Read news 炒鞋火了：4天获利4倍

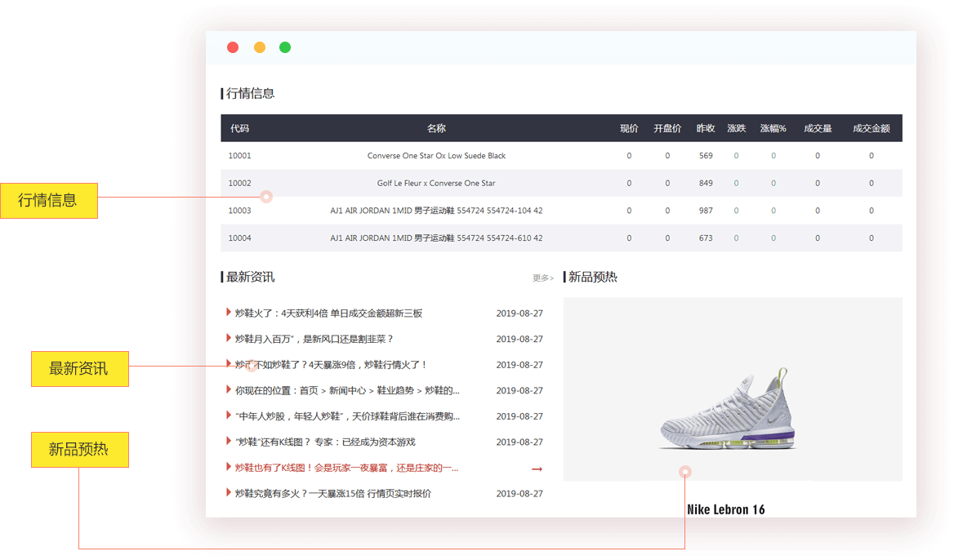(x=328, y=313)
